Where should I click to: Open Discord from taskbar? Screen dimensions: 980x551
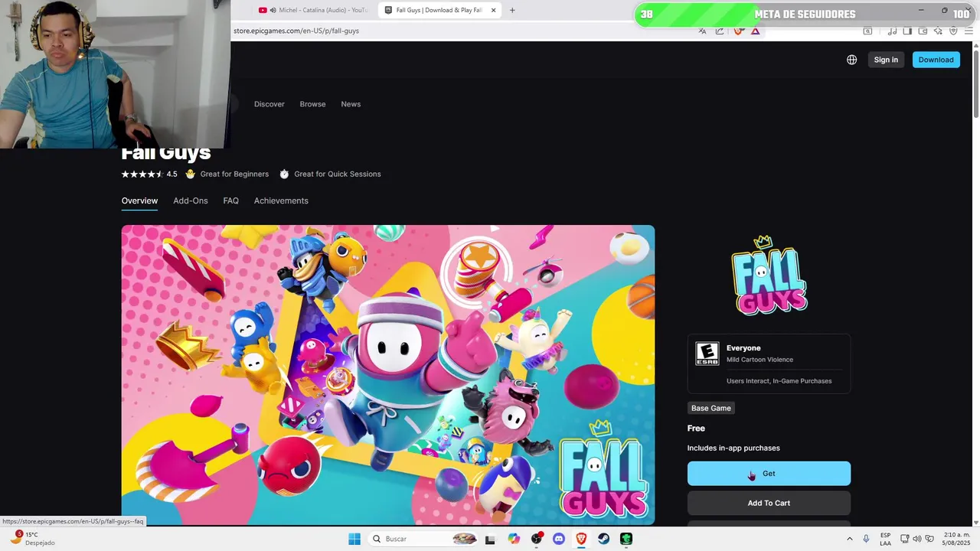coord(559,539)
